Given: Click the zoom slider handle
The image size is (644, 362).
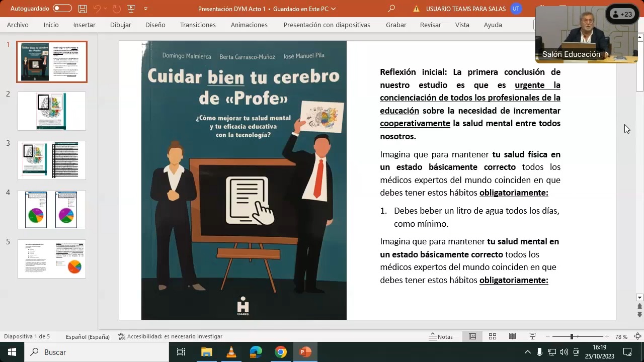Looking at the screenshot, I should click(572, 336).
